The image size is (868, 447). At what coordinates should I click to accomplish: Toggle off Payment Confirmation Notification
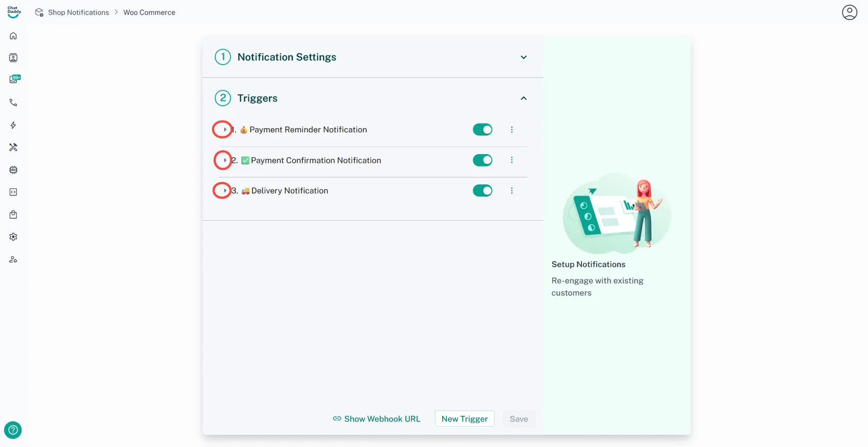coord(482,160)
